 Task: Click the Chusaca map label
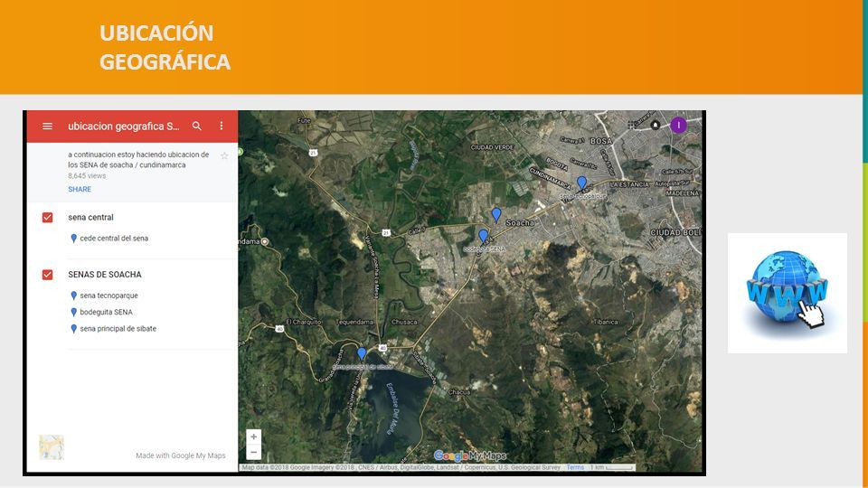pyautogui.click(x=404, y=322)
